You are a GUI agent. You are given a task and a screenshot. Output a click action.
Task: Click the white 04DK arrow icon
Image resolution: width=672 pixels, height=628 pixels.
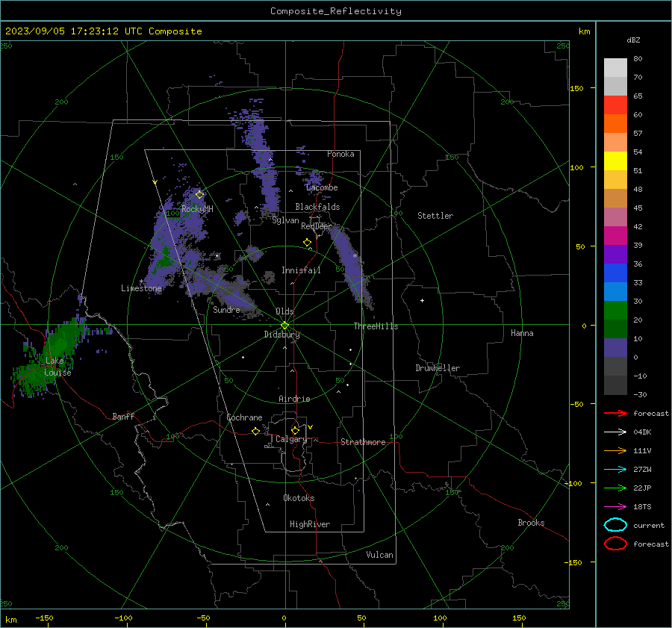click(x=615, y=432)
